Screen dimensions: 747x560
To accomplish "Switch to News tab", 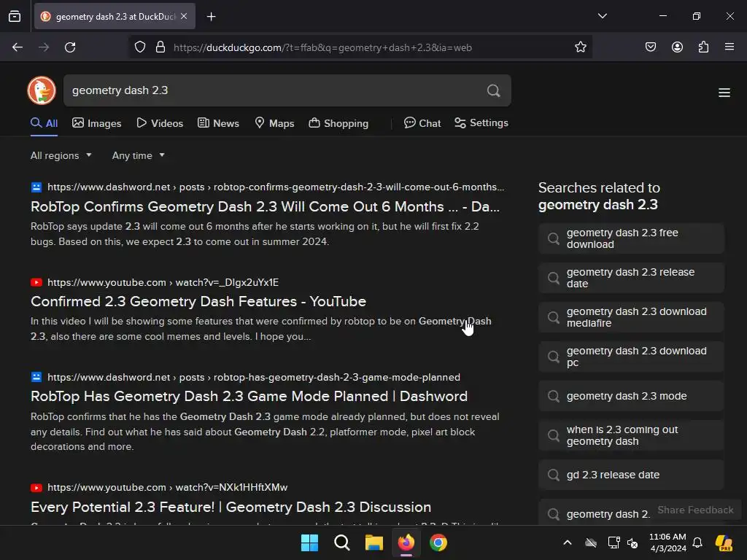I will click(x=218, y=123).
